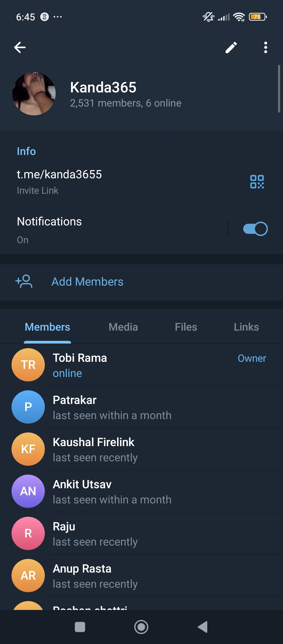Click the scrollbar on the right edge
Image resolution: width=283 pixels, height=644 pixels.
pyautogui.click(x=279, y=89)
